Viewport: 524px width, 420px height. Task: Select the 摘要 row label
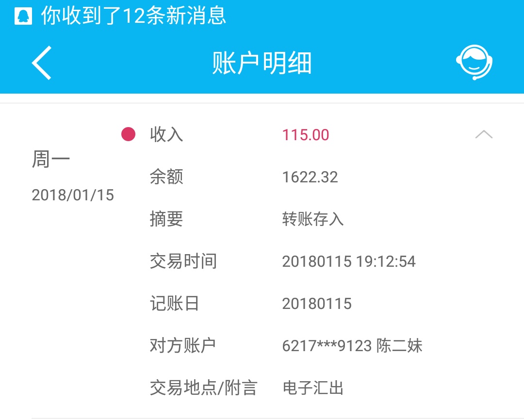[166, 219]
